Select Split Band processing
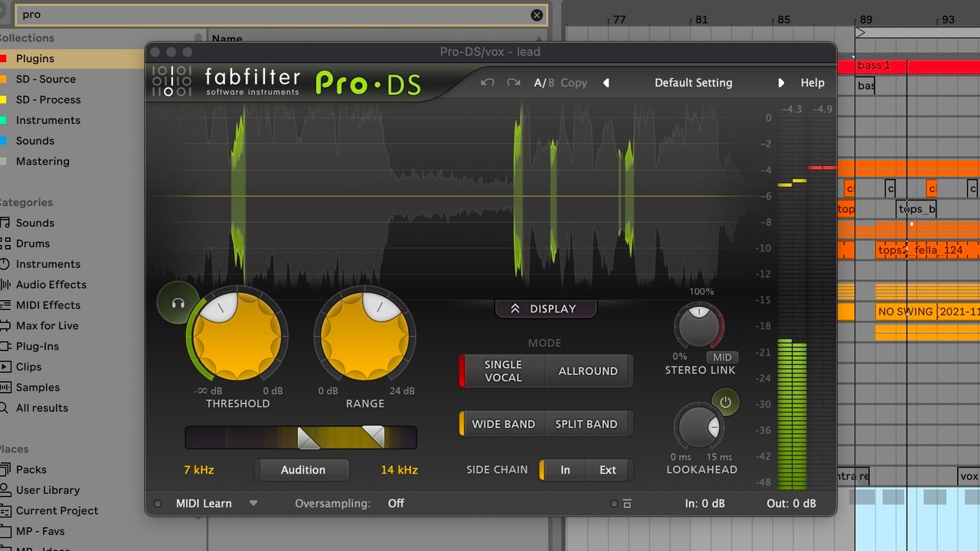Image resolution: width=980 pixels, height=551 pixels. coord(586,424)
